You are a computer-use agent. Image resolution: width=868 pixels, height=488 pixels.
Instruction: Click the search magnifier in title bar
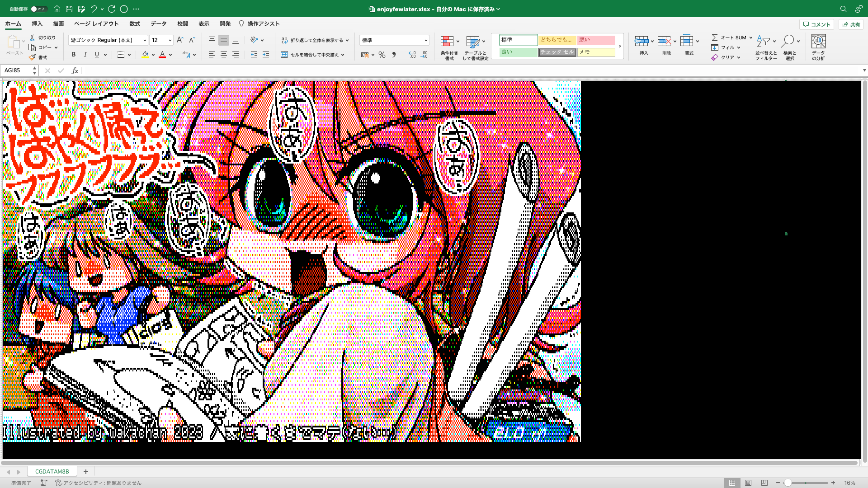(x=843, y=9)
